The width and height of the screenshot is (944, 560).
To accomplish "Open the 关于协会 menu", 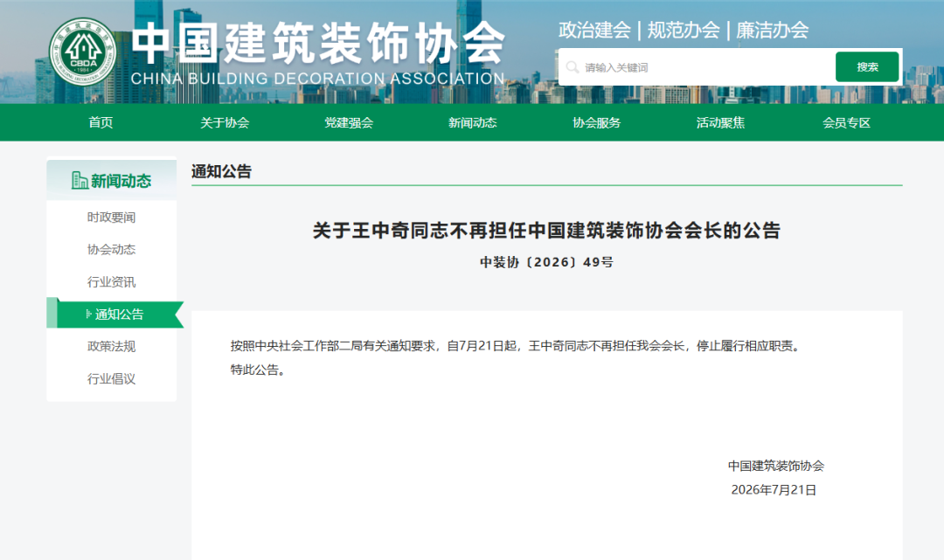I will tap(225, 122).
